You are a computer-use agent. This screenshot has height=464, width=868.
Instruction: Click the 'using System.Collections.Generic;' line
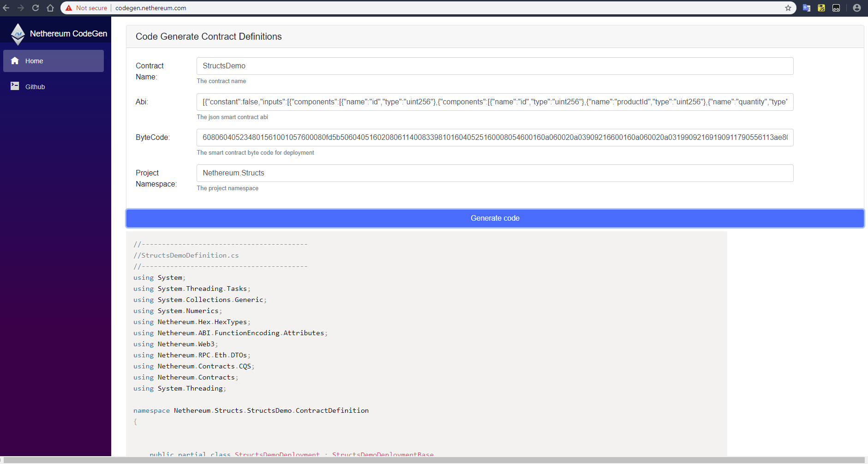pyautogui.click(x=200, y=300)
